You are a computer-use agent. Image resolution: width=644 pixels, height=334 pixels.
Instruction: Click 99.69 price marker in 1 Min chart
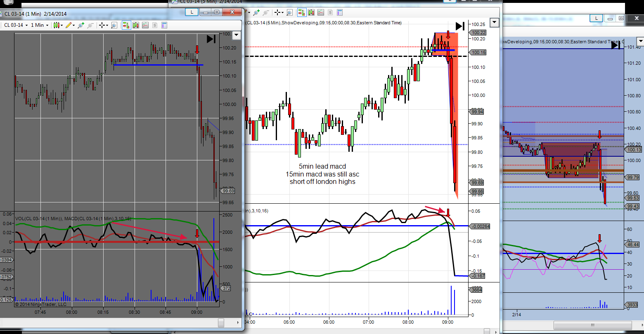tap(228, 191)
